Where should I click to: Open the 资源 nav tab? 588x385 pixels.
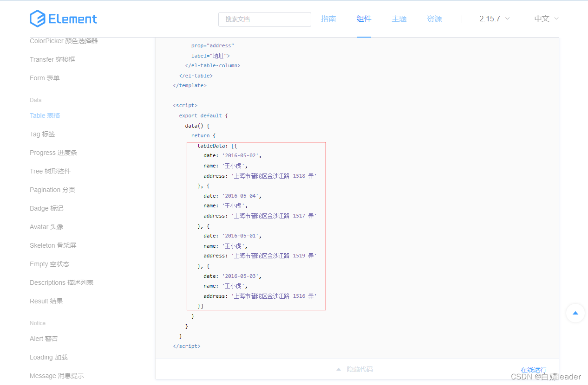click(434, 19)
